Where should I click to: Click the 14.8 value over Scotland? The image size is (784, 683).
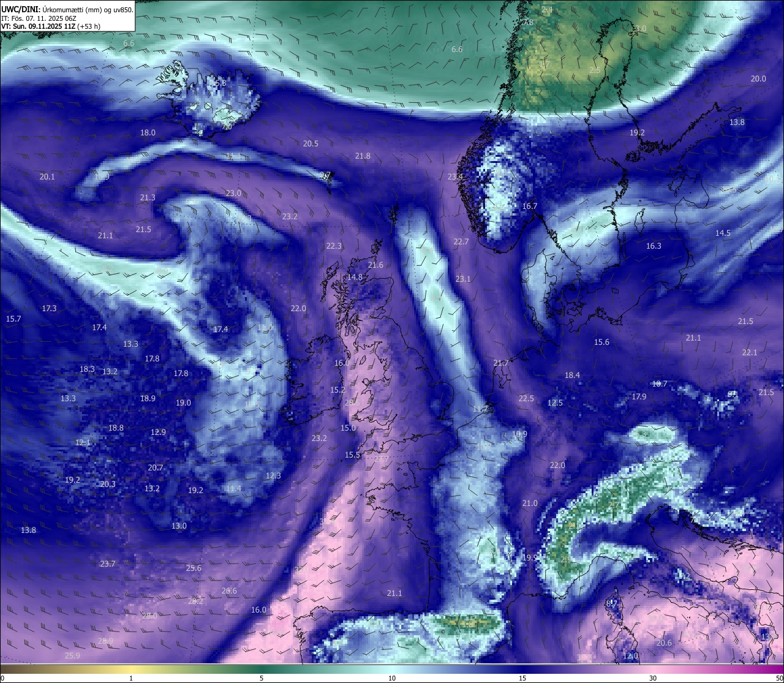[x=355, y=277]
